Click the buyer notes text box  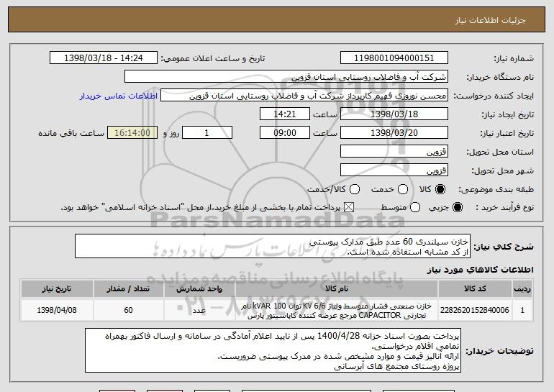tap(273, 350)
